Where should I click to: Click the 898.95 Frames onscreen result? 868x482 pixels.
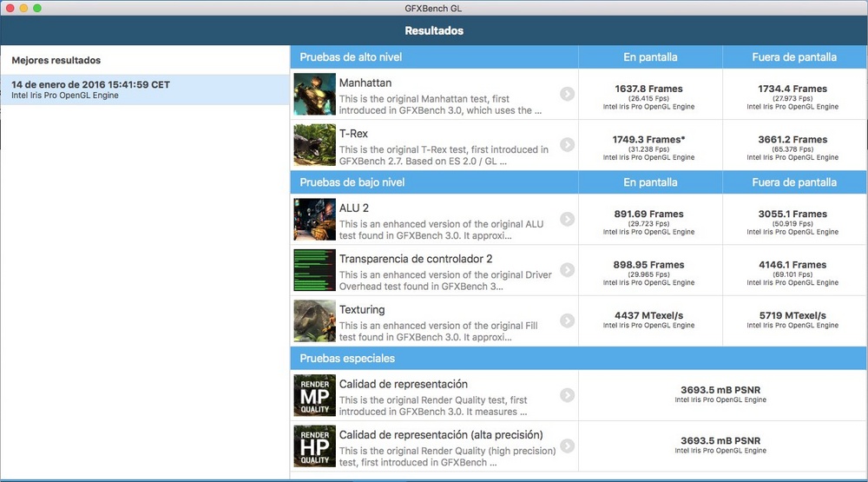[648, 265]
